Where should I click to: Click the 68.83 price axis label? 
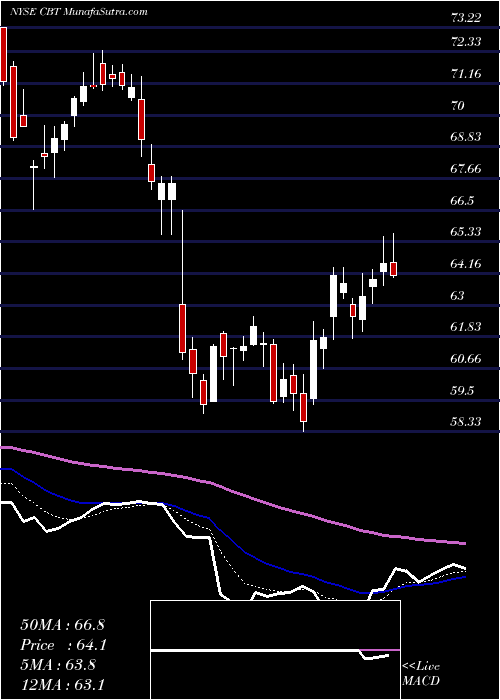466,137
